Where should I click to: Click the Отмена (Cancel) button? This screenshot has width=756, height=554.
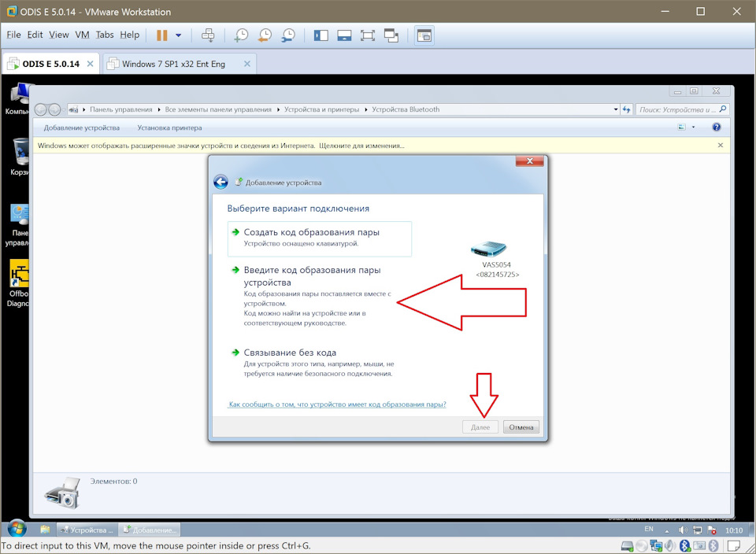[521, 427]
